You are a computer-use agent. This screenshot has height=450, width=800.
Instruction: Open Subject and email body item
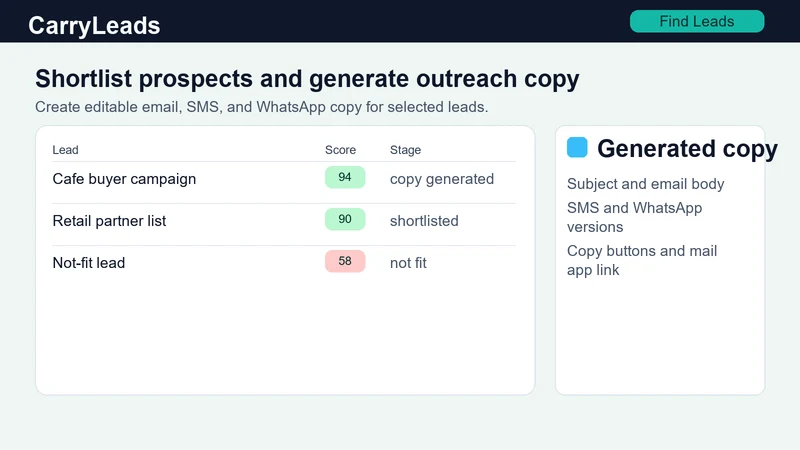645,184
